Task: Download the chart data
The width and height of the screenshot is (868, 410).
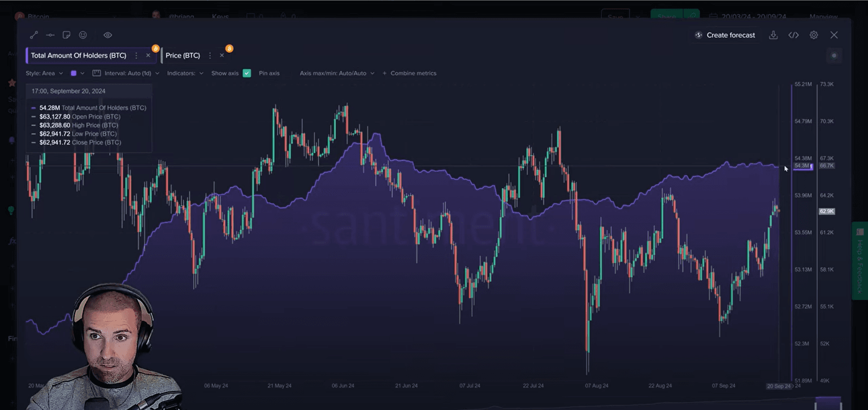Action: point(773,35)
